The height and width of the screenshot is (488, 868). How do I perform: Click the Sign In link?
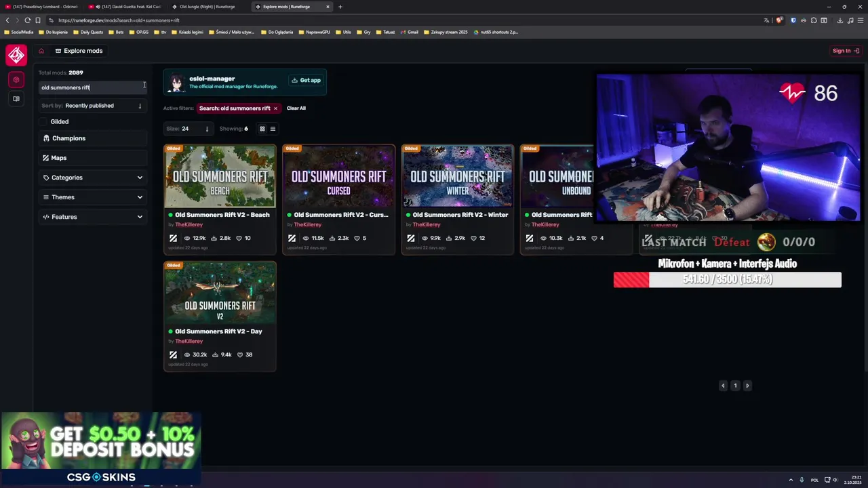coord(846,51)
